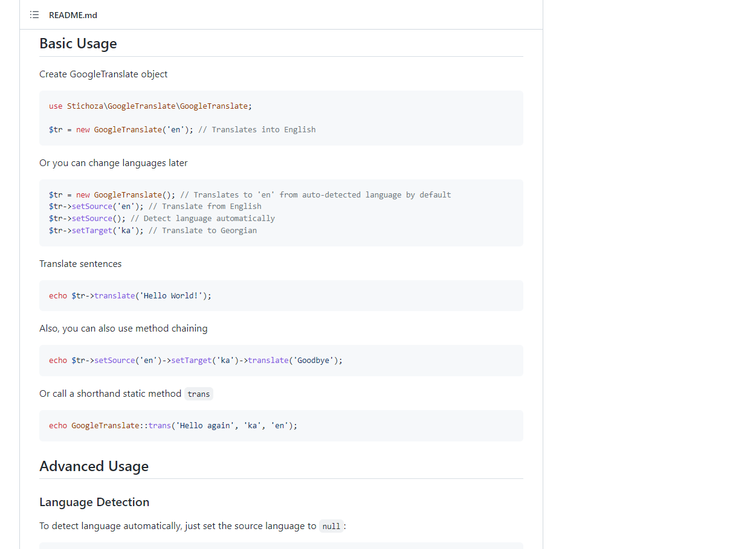The width and height of the screenshot is (756, 549).
Task: Click the Language Detection subheading
Action: pos(94,502)
